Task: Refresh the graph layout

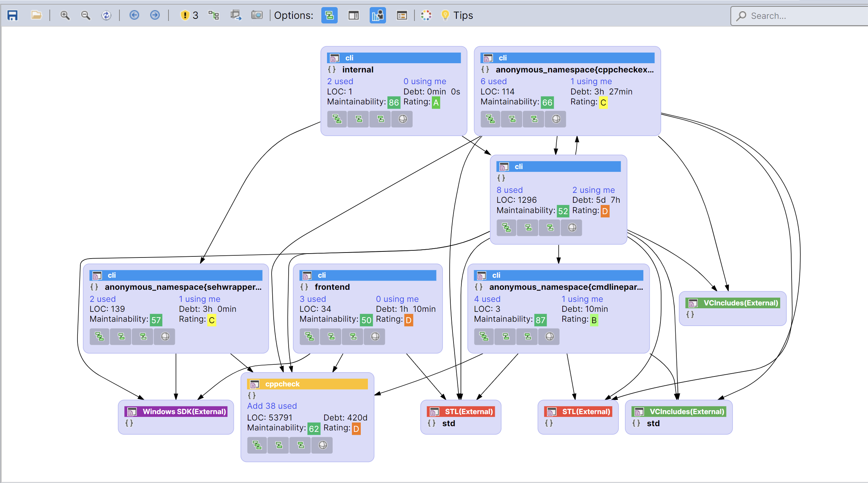Action: (x=106, y=16)
